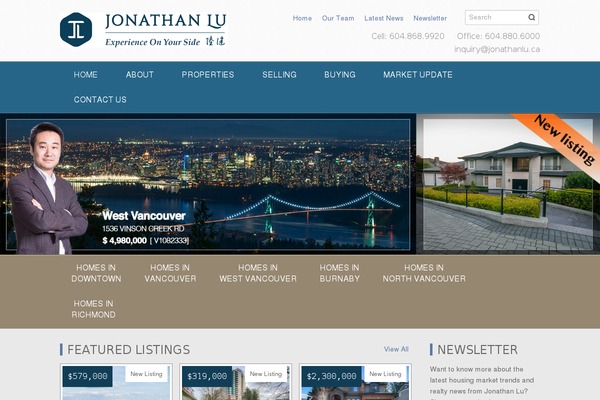This screenshot has height=400, width=600.
Task: Open the top Newsletter link
Action: coord(430,18)
